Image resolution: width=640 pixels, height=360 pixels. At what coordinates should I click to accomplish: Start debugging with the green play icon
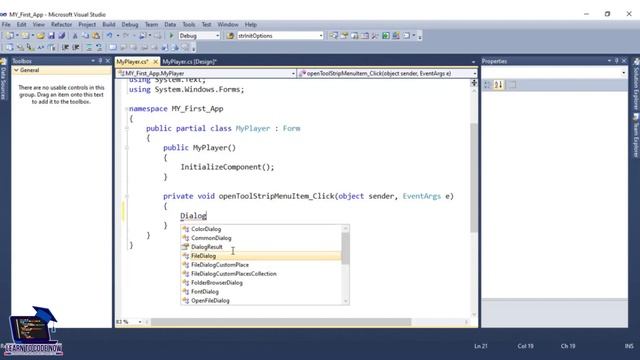click(x=171, y=36)
